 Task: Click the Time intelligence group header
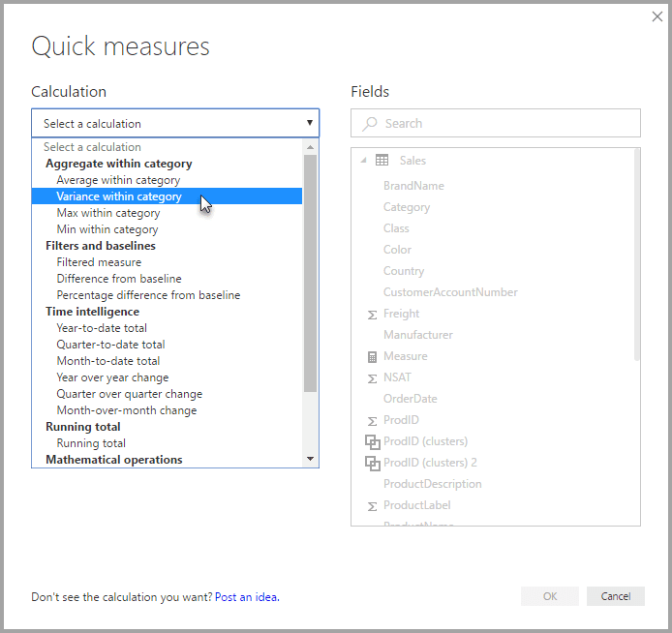click(x=92, y=312)
